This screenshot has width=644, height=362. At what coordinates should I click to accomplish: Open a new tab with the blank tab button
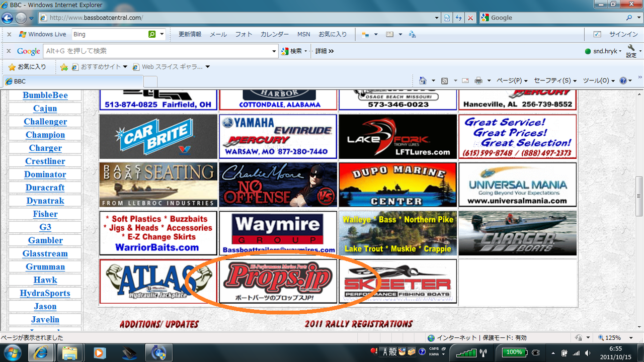point(150,81)
